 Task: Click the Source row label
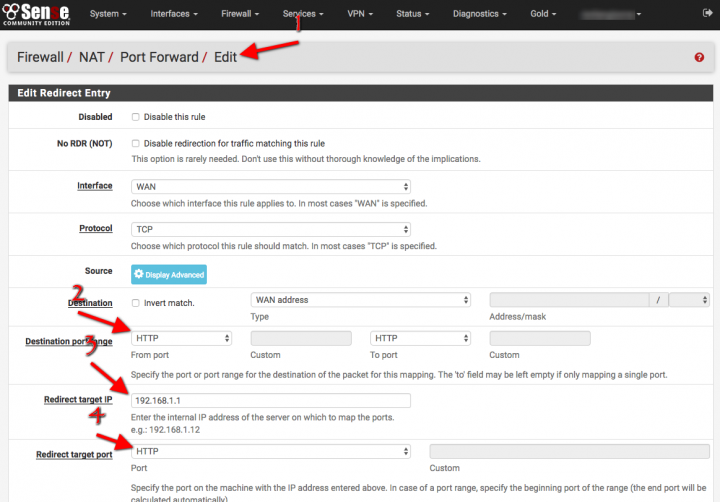pos(98,271)
